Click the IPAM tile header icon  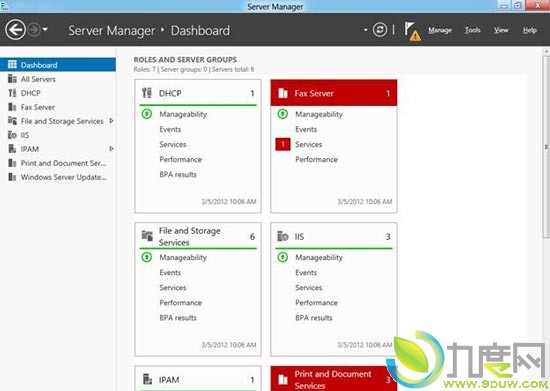(147, 379)
